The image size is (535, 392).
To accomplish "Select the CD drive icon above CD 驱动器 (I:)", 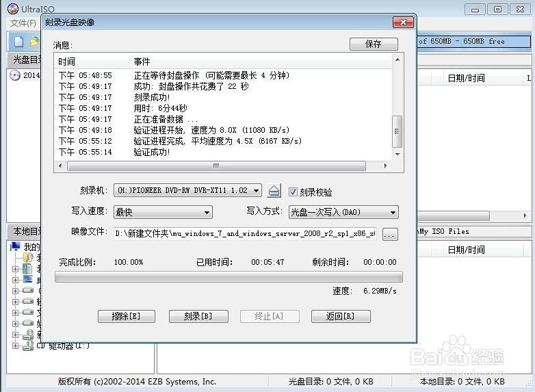I will 28,335.
